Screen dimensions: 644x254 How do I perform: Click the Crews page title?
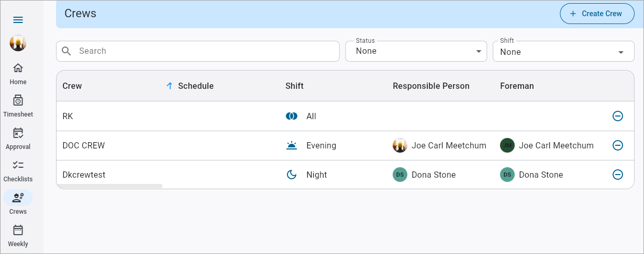[x=80, y=14]
